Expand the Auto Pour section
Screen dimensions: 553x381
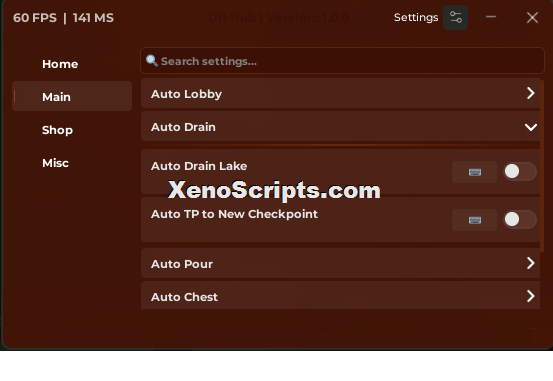(341, 263)
